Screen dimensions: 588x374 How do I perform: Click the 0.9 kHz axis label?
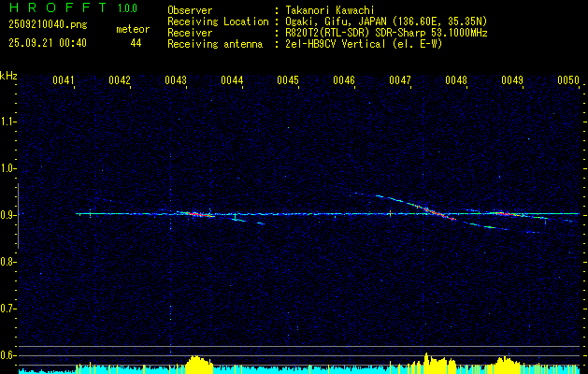[x=7, y=215]
